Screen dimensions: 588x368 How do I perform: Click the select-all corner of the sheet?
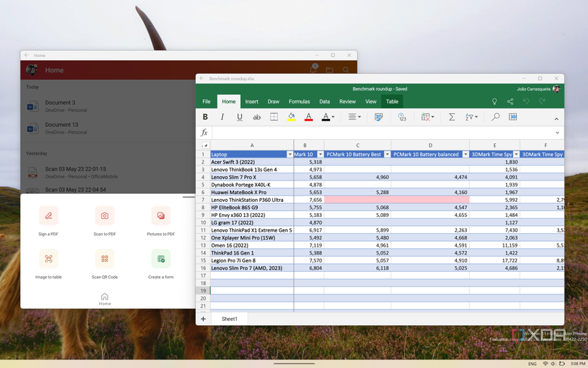(205, 145)
